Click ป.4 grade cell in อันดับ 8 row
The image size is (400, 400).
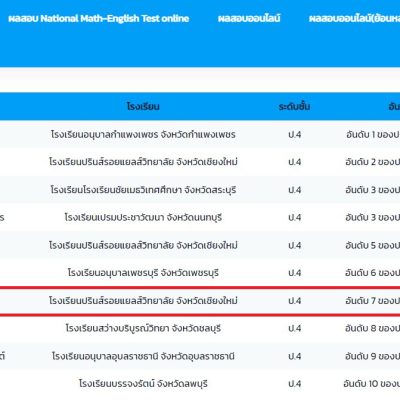295,328
